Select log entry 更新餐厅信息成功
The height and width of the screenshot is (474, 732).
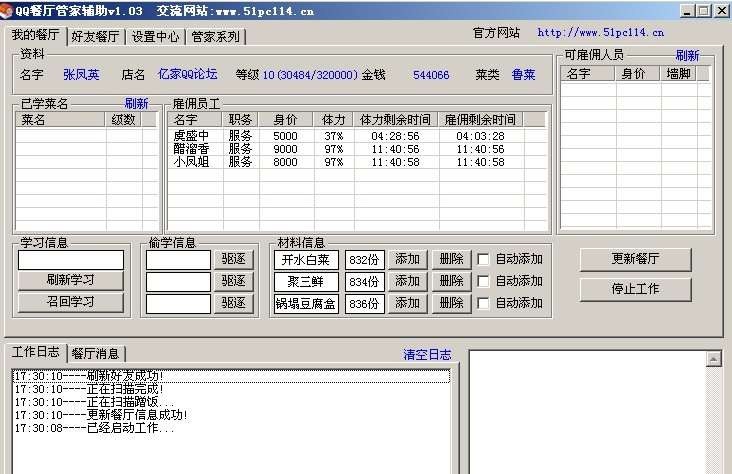click(x=232, y=415)
